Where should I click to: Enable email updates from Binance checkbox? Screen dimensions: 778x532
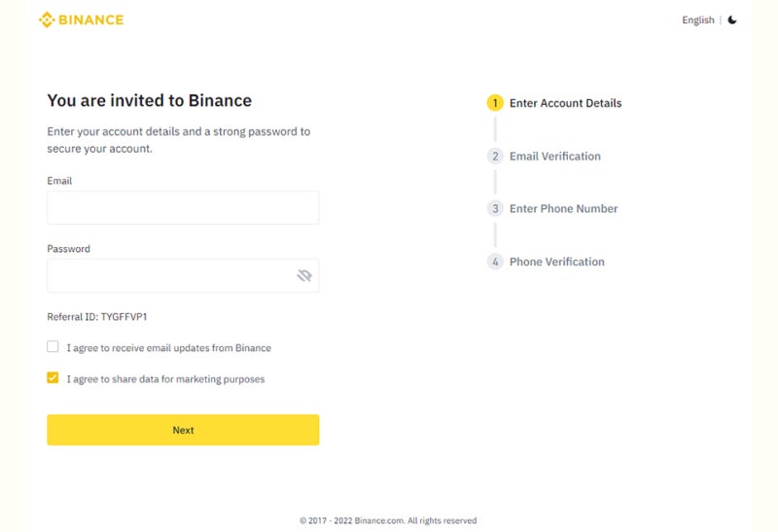[x=53, y=347]
